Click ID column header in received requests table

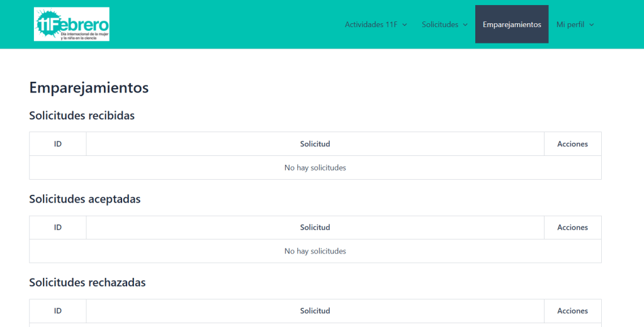(x=58, y=144)
